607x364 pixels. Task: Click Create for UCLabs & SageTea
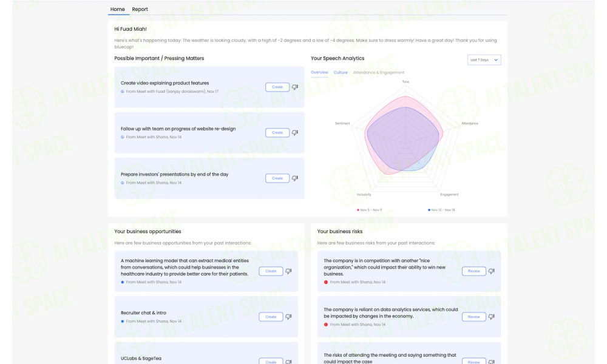(271, 362)
